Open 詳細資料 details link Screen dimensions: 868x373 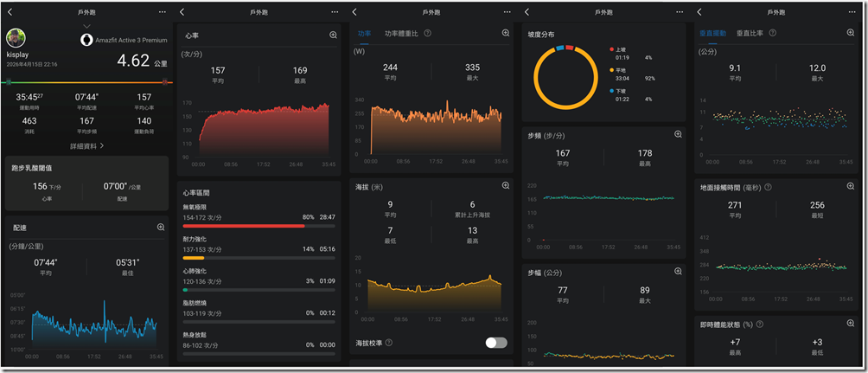point(86,146)
